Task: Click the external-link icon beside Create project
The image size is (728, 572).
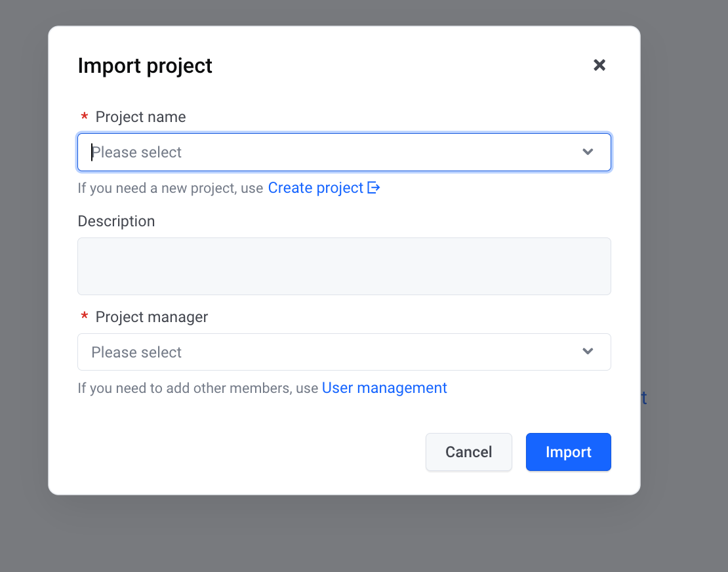Action: click(x=374, y=188)
